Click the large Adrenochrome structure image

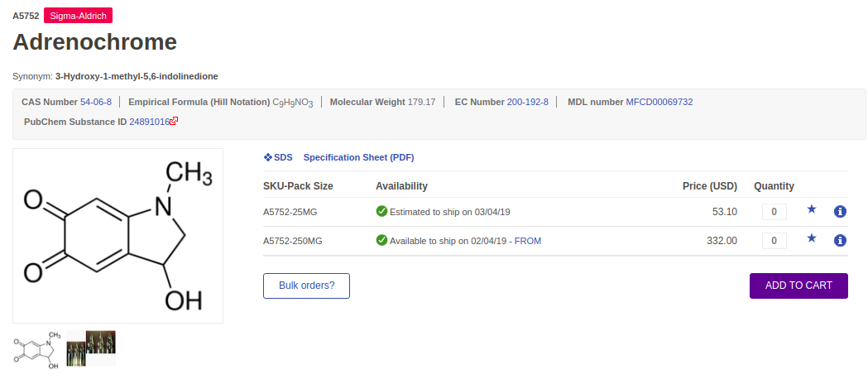[117, 236]
